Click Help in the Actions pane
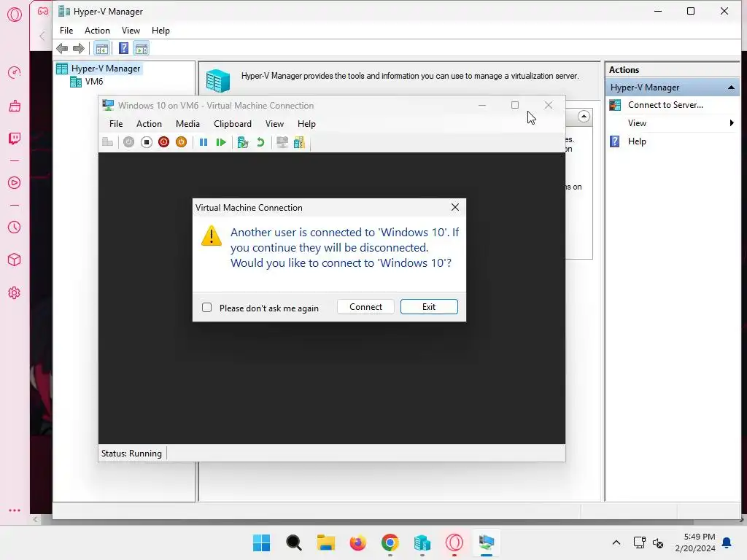Viewport: 747px width, 560px height. tap(636, 141)
